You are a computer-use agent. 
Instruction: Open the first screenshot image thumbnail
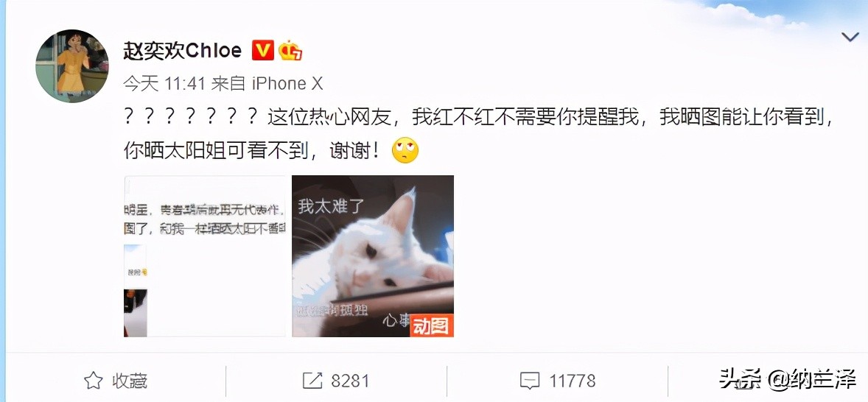(205, 256)
